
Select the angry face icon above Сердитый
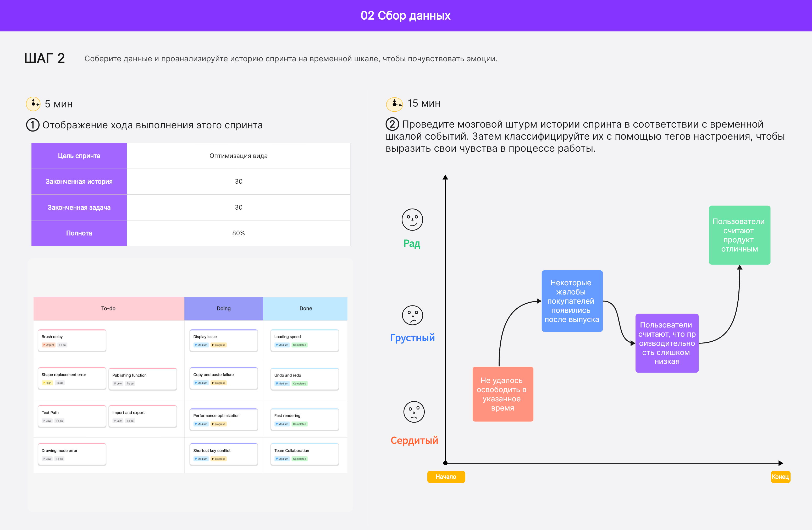414,412
